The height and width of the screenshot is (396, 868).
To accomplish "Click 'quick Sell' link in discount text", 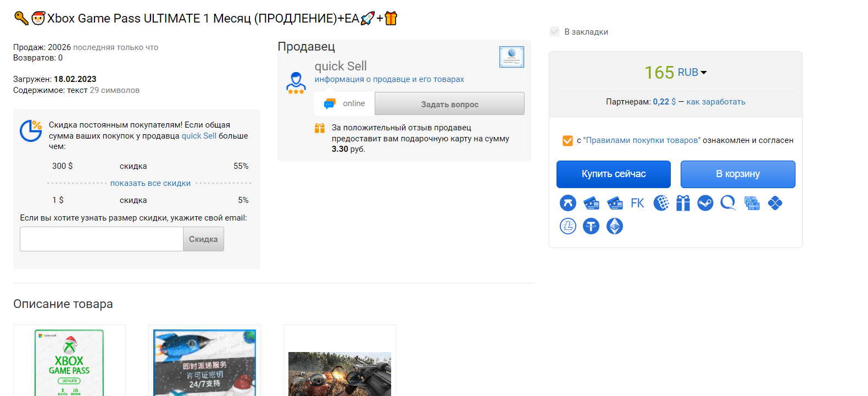I will [199, 136].
